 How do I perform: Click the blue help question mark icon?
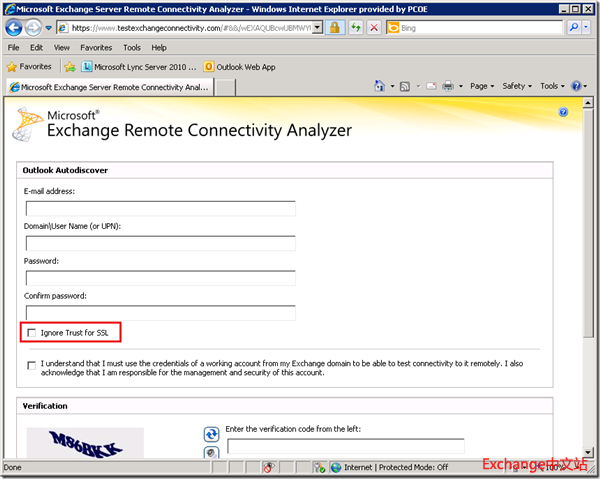(x=563, y=112)
